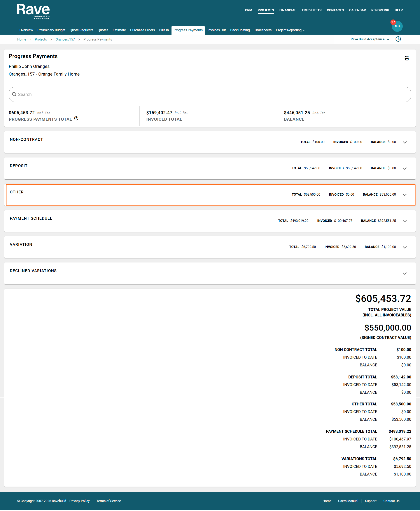Expand the Non-Contract section

click(x=404, y=142)
